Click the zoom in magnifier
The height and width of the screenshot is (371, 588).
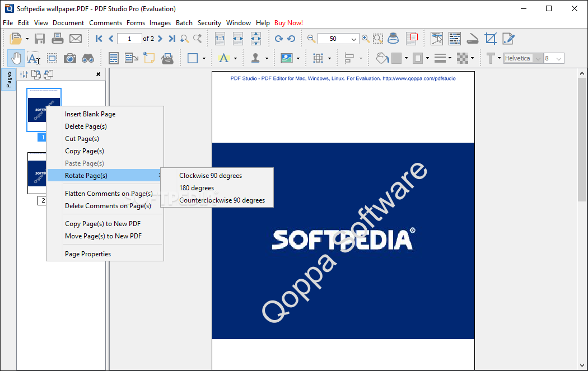(366, 39)
